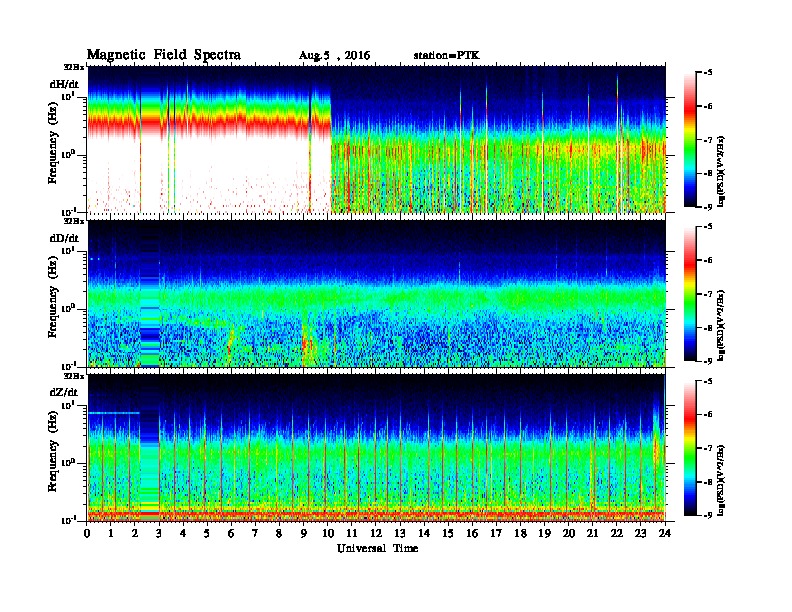Click hour tick label "16" on time axis
Viewport: 792px width, 612px height.
pos(472,534)
